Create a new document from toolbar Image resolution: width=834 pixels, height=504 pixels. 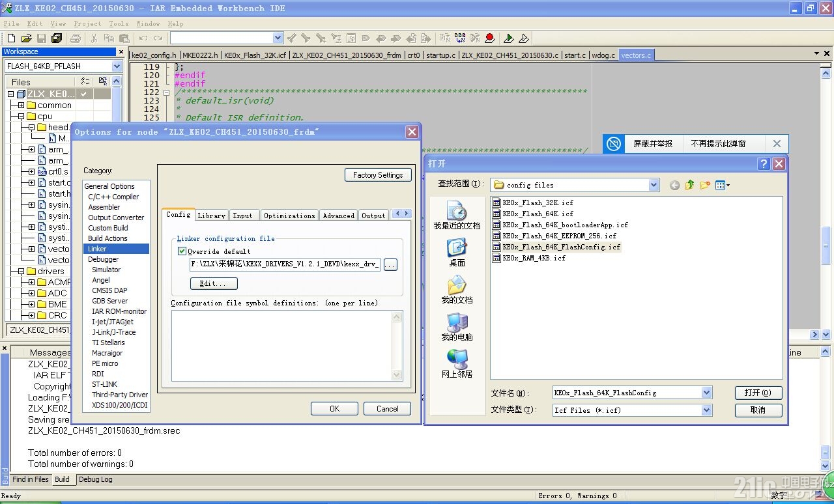[11, 38]
